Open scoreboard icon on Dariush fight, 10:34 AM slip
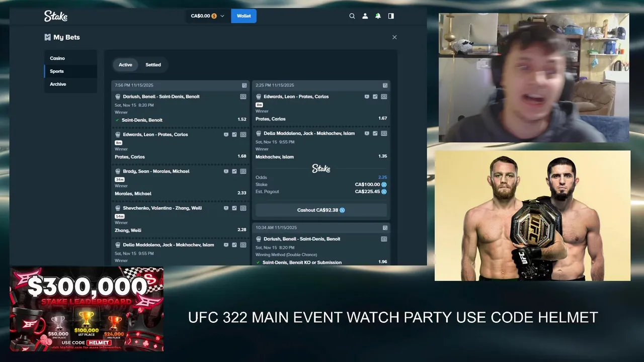Image resolution: width=644 pixels, height=362 pixels. point(384,239)
